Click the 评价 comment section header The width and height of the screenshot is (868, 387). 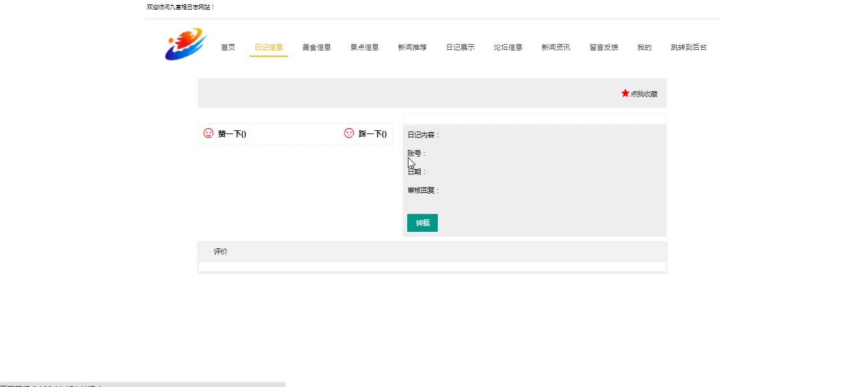pos(221,251)
